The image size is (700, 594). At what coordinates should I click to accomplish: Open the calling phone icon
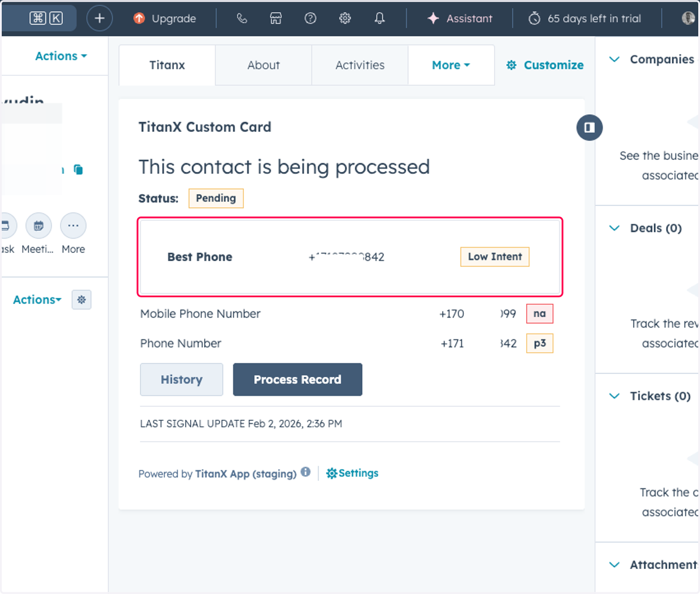[242, 18]
